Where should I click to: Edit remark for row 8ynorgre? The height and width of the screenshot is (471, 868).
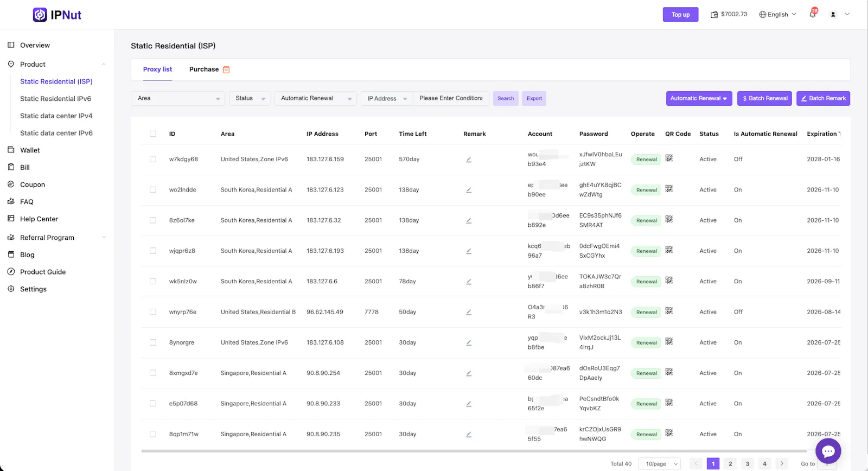point(469,343)
